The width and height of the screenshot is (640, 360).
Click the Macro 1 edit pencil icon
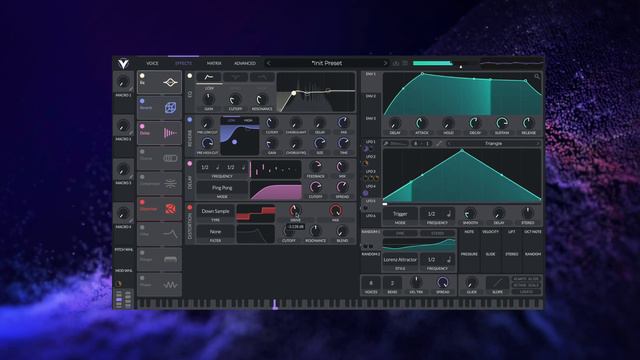[131, 89]
